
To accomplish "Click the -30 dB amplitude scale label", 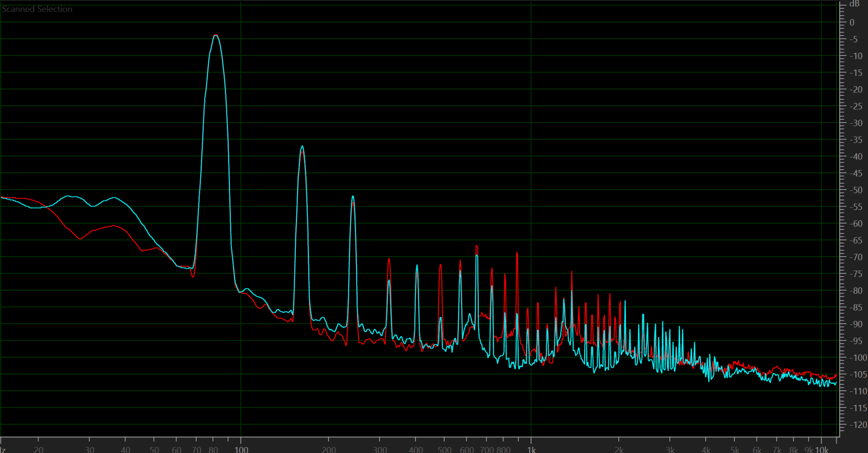I will tap(856, 123).
